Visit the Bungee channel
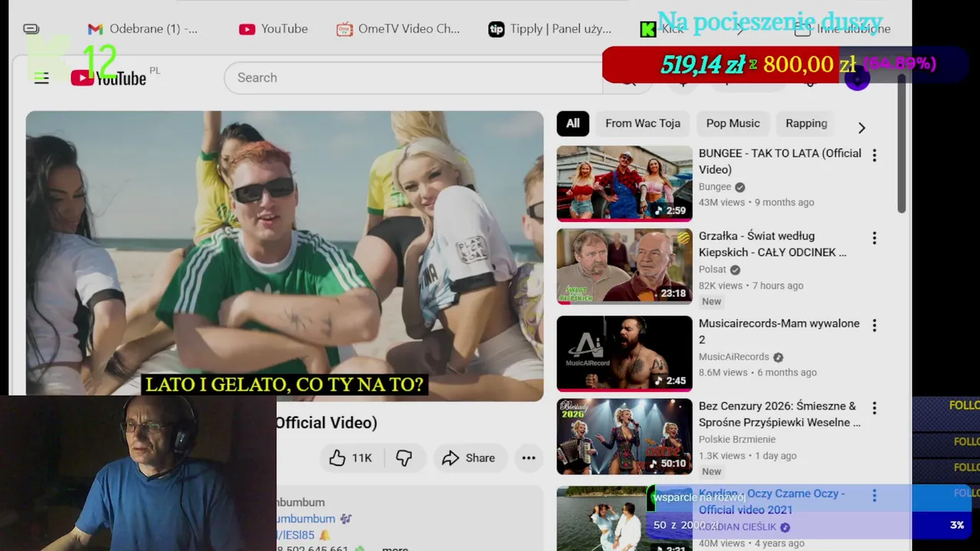The height and width of the screenshot is (551, 980). pyautogui.click(x=715, y=187)
